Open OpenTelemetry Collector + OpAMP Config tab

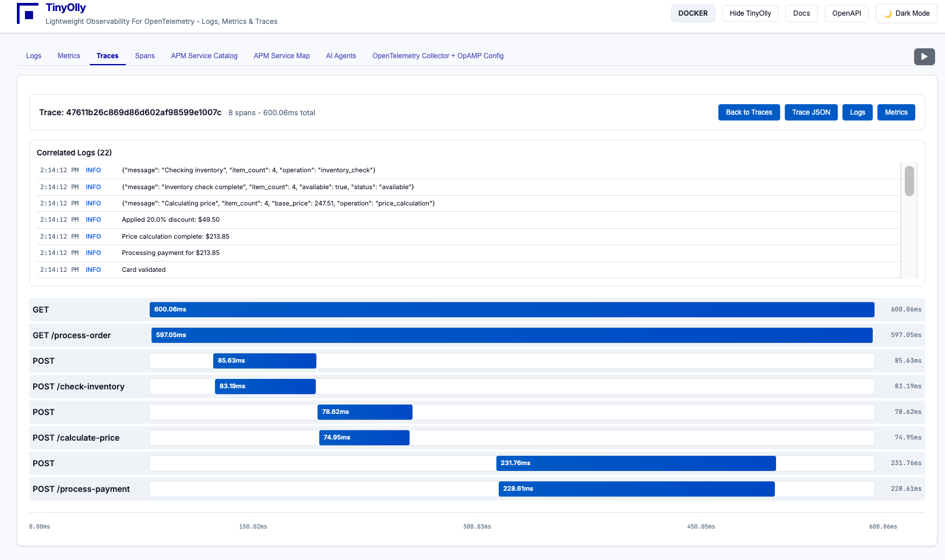coord(438,56)
